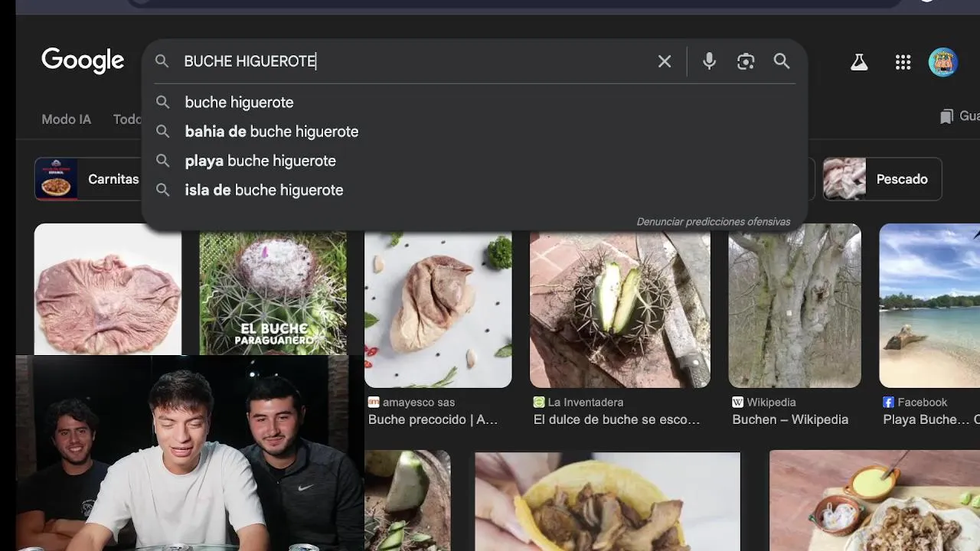The height and width of the screenshot is (551, 980).
Task: Open the Buchen Wikipedia tree image
Action: click(x=795, y=306)
